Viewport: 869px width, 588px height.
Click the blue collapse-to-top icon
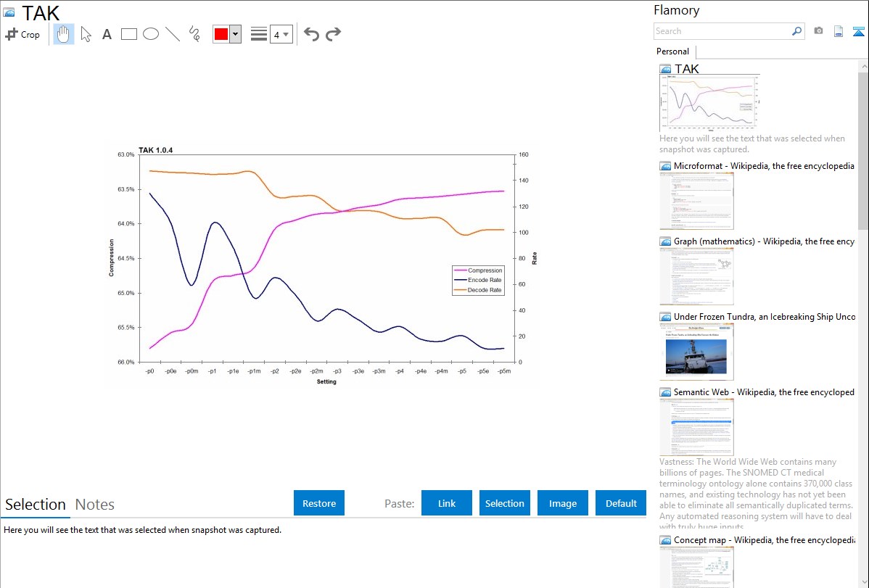858,32
